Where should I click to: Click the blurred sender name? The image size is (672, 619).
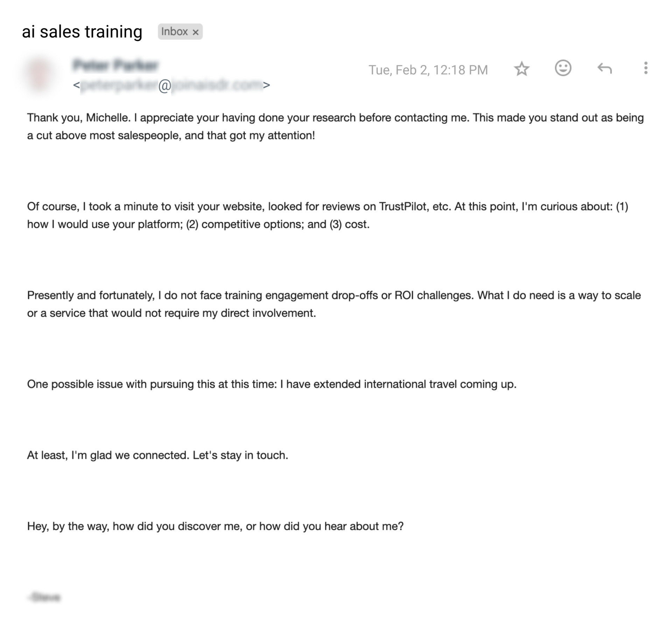115,65
